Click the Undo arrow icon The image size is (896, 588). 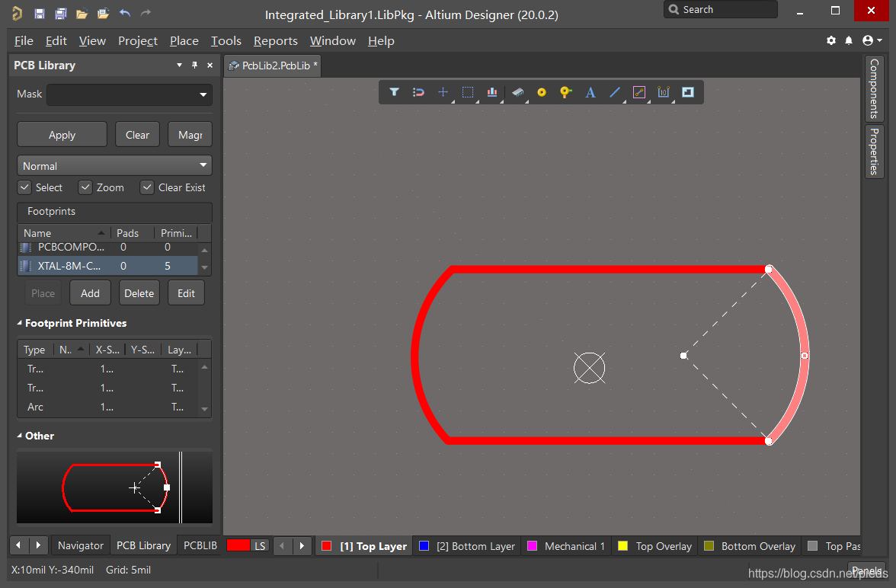[x=125, y=14]
